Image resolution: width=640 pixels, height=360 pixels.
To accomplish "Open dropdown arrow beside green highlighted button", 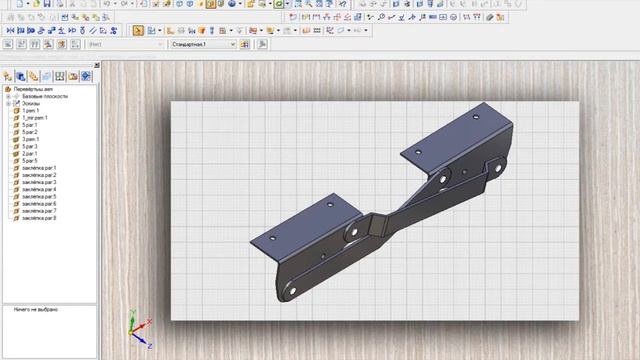I will click(287, 4).
